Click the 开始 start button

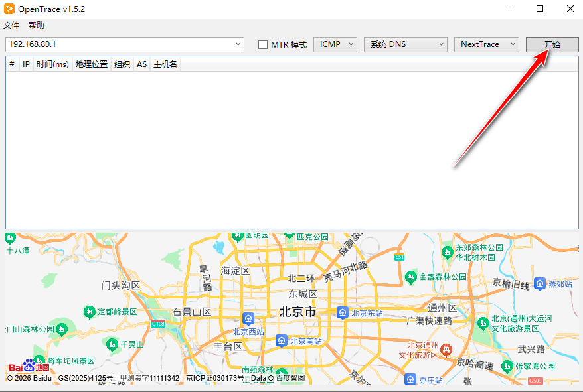[552, 44]
